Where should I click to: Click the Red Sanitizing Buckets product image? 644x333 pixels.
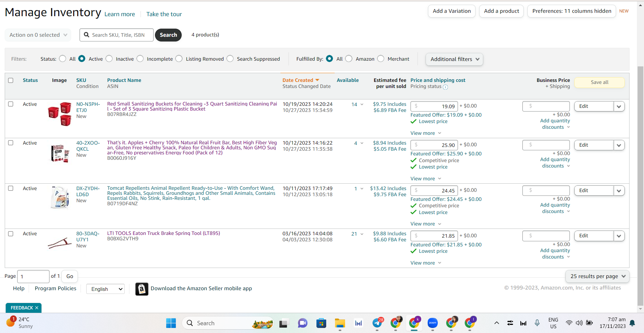[x=60, y=114]
